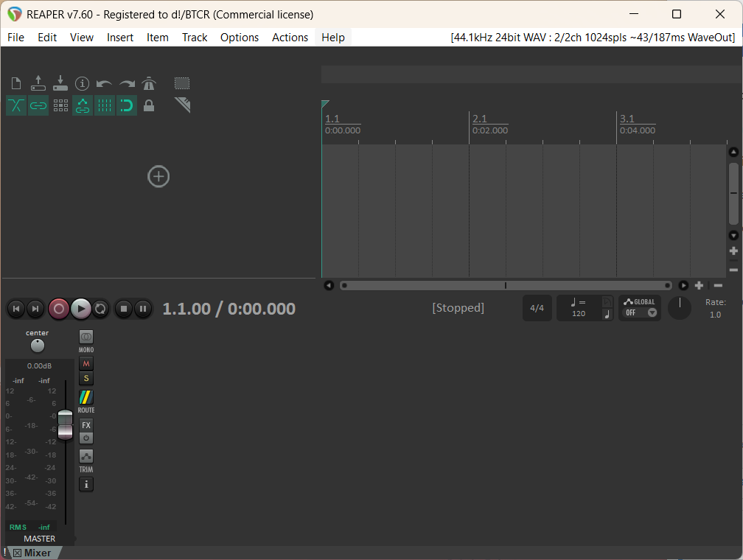Image resolution: width=743 pixels, height=560 pixels.
Task: Start recording with red record button
Action: pos(59,309)
